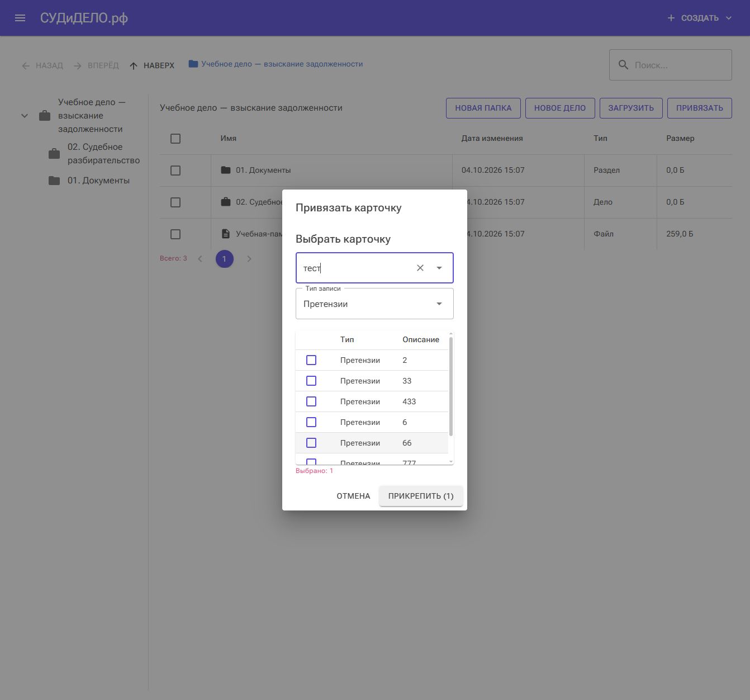
Task: Clear the card search text with X
Action: coord(420,268)
